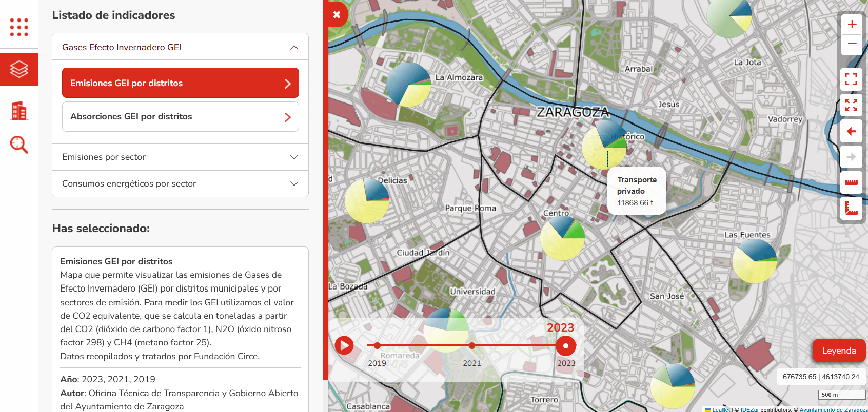Select Absorciones GEI por distritos indicator
This screenshot has width=868, height=412.
[x=180, y=117]
